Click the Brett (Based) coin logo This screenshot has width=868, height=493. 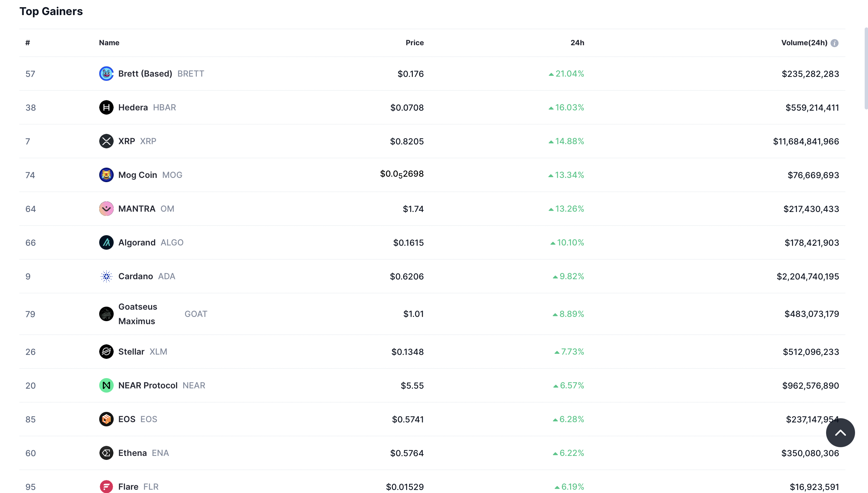106,74
